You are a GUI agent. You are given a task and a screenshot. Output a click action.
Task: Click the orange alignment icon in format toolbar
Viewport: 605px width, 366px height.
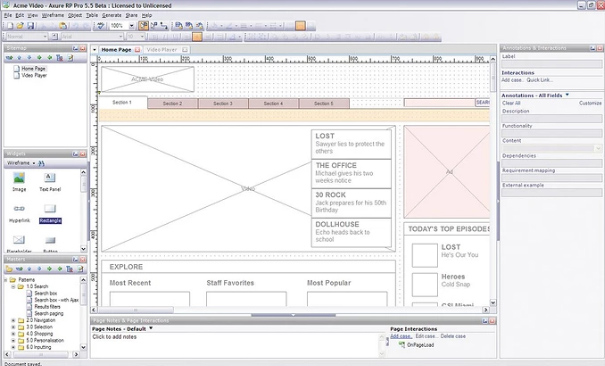click(x=197, y=37)
